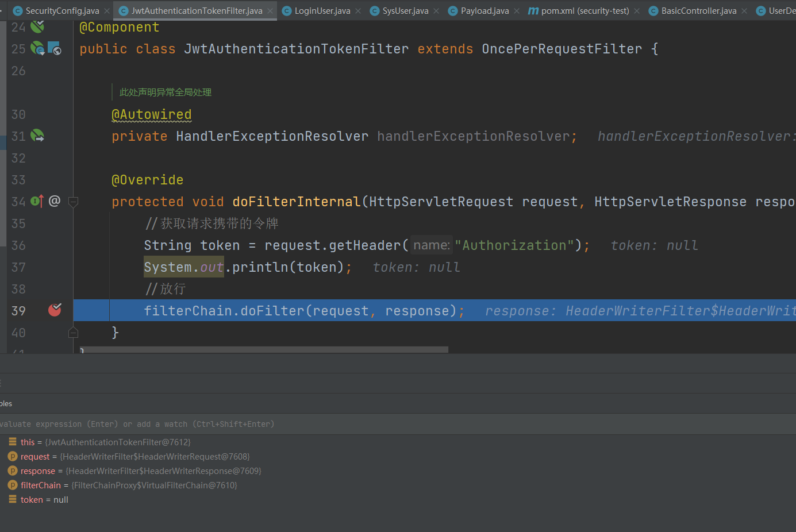The height and width of the screenshot is (532, 796).
Task: Click the editor horizontal scrollbar
Action: tap(264, 349)
